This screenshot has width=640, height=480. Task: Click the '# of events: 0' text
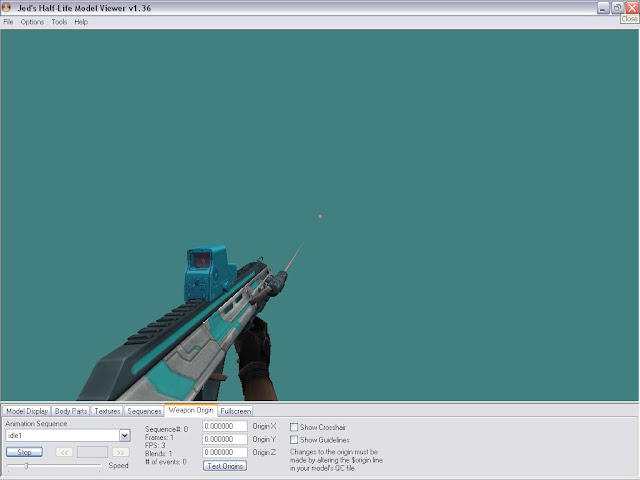click(x=166, y=462)
